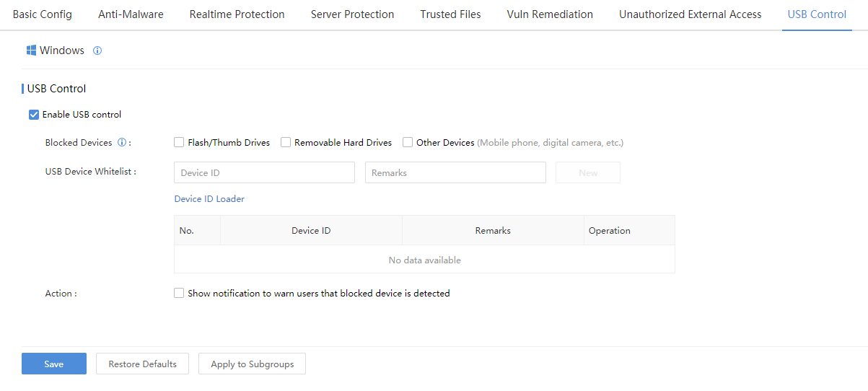
Task: Click the Device ID input field
Action: (264, 173)
